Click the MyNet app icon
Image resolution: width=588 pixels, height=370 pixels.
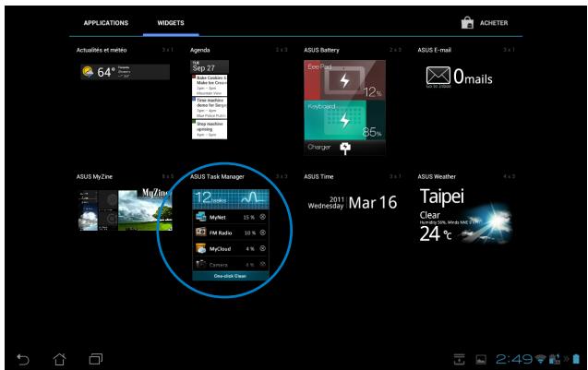pos(200,217)
